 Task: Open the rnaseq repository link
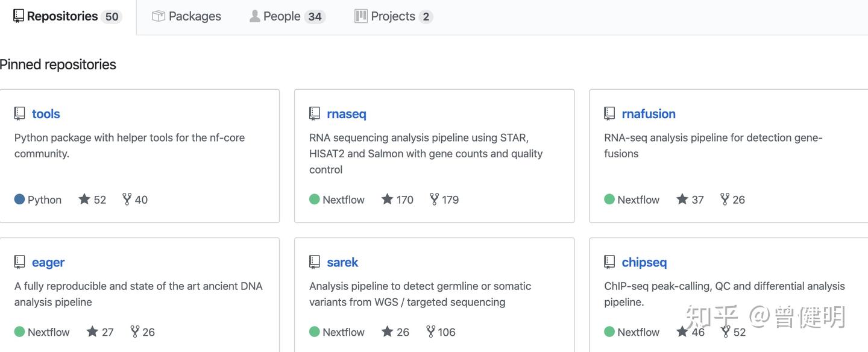point(346,114)
